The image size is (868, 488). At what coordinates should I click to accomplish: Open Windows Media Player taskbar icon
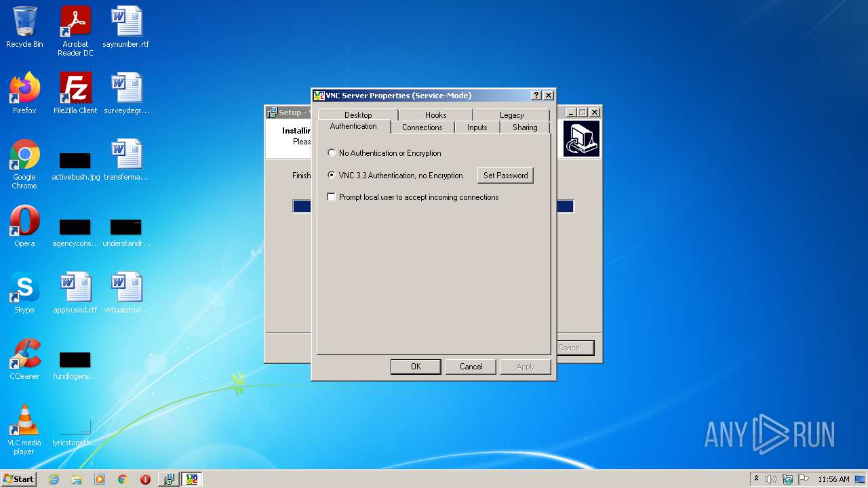pyautogui.click(x=100, y=479)
